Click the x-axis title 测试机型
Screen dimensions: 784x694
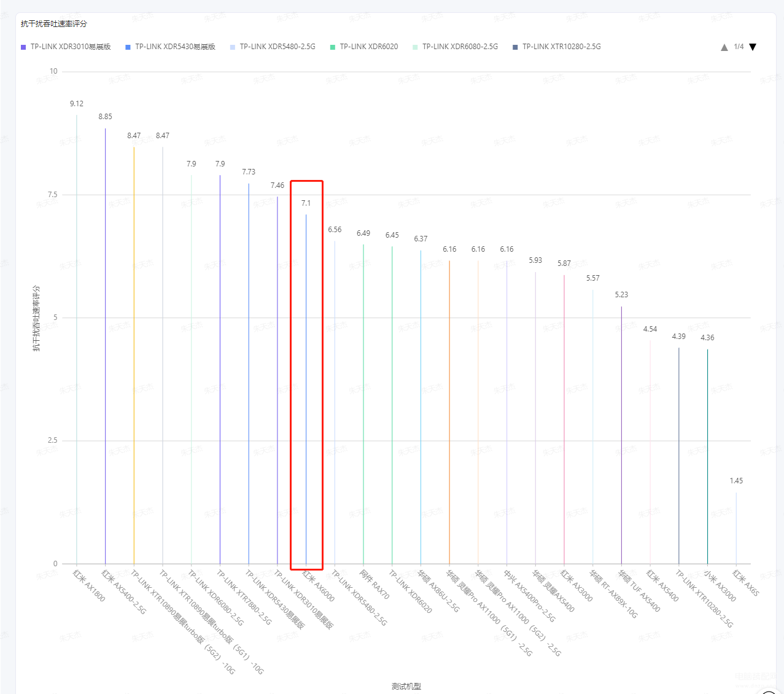(406, 686)
